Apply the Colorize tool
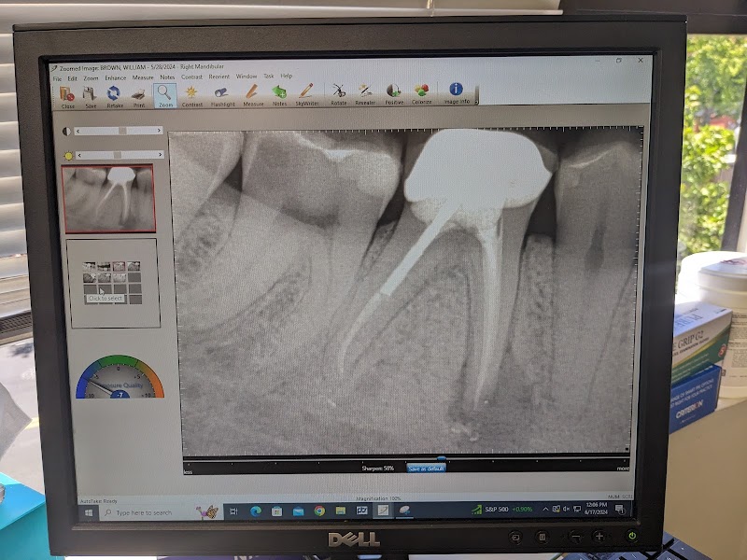The width and height of the screenshot is (747, 560). point(421,93)
